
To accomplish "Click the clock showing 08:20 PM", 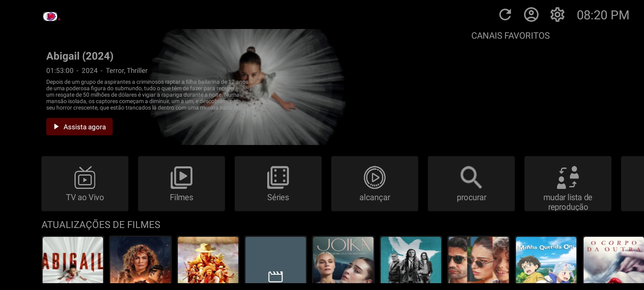I will click(603, 15).
